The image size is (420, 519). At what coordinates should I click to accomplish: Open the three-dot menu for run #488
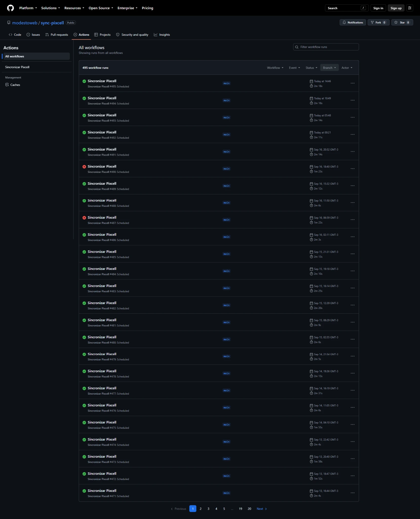[x=352, y=203]
